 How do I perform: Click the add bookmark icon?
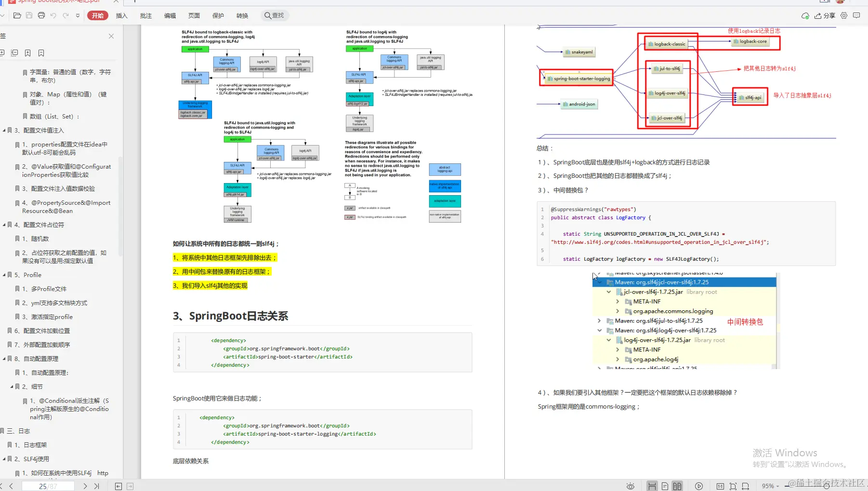(x=28, y=53)
